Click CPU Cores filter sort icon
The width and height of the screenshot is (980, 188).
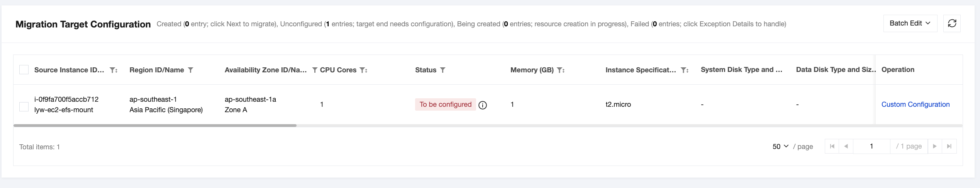click(363, 70)
